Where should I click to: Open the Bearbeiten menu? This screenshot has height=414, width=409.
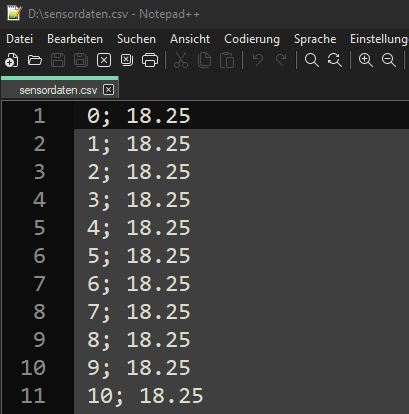coord(75,39)
